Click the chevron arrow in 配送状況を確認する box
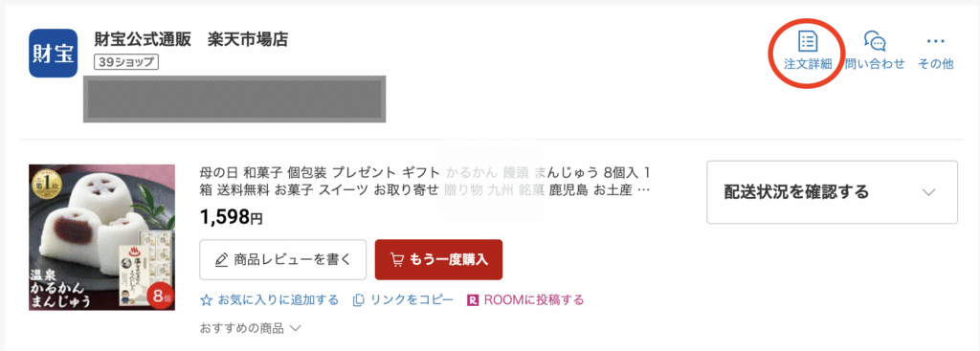Screen dimensions: 980x351 click(x=928, y=192)
